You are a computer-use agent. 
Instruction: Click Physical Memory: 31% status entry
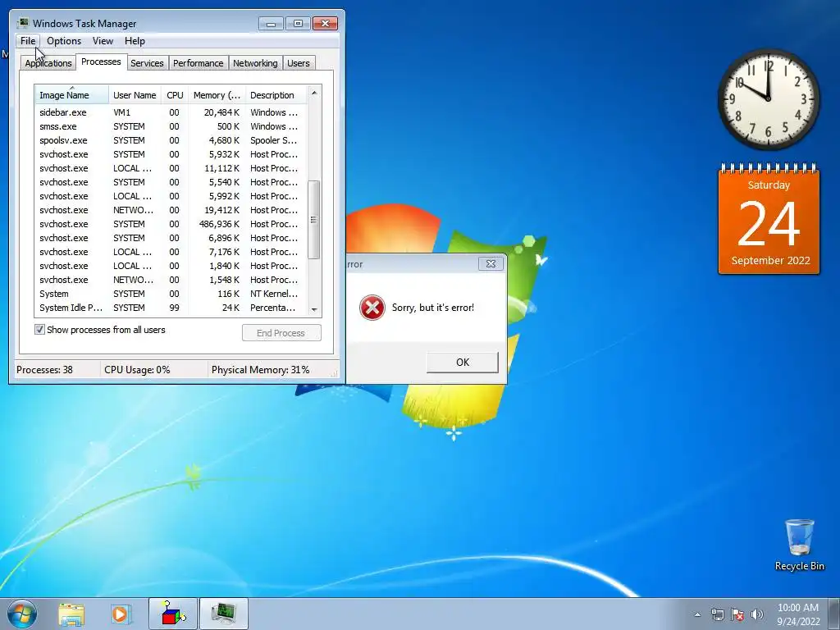260,370
